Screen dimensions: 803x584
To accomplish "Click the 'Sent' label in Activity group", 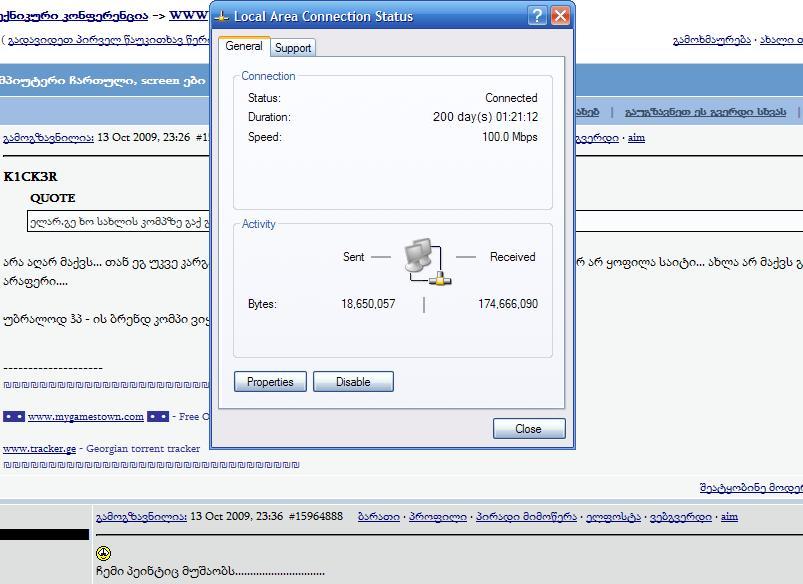I will 353,257.
